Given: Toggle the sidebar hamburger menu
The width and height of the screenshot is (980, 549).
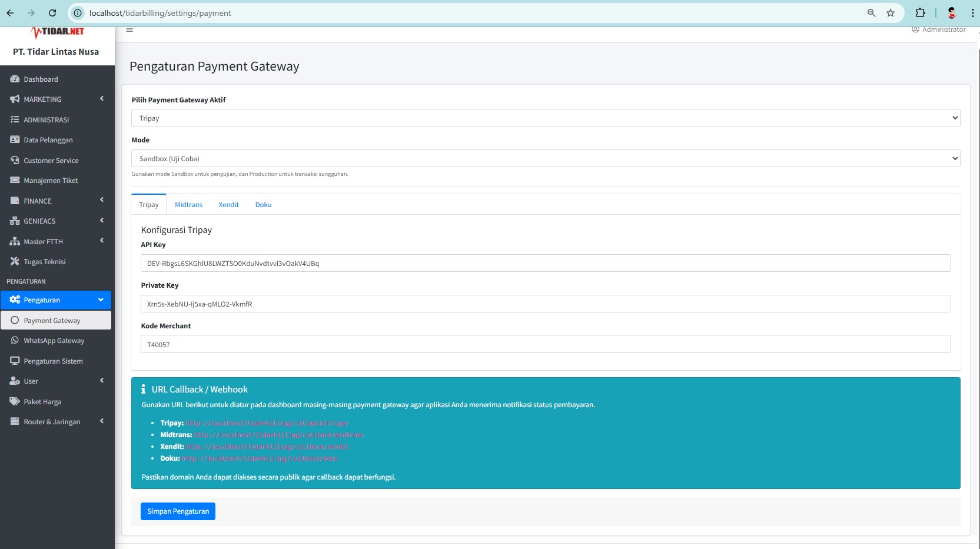Looking at the screenshot, I should (x=129, y=30).
